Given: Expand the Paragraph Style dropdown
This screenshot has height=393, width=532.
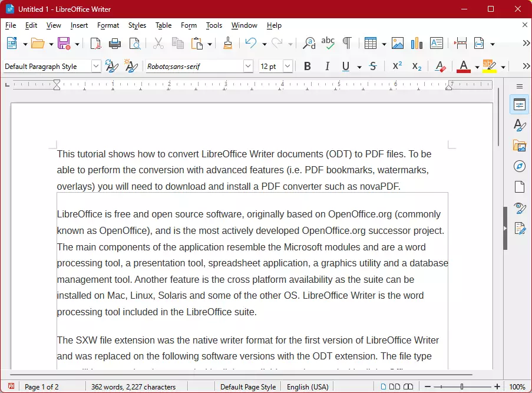Looking at the screenshot, I should coord(96,66).
